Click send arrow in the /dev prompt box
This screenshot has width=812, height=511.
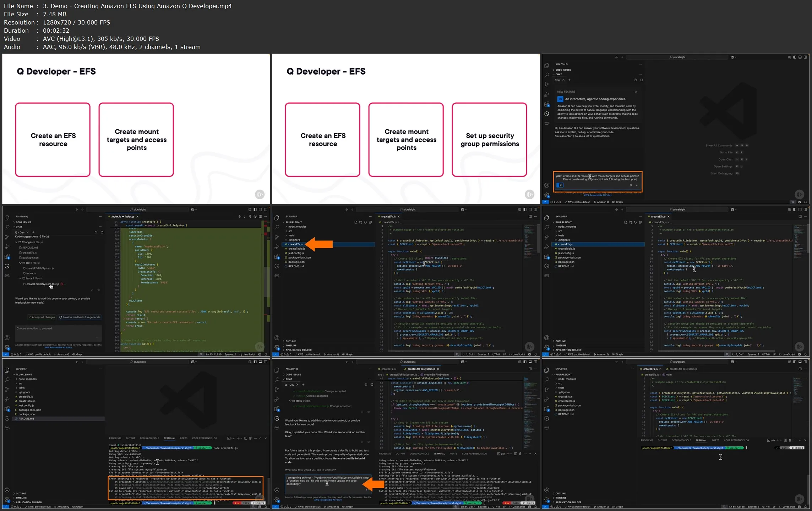tap(637, 185)
